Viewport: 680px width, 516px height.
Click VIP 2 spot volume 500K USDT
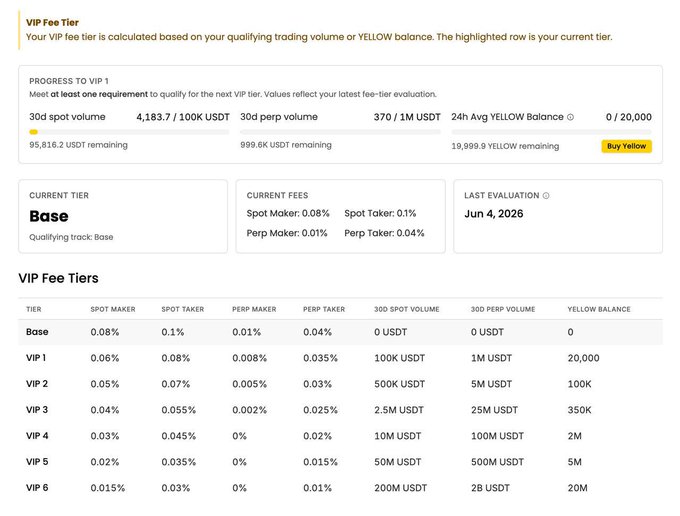pos(399,384)
